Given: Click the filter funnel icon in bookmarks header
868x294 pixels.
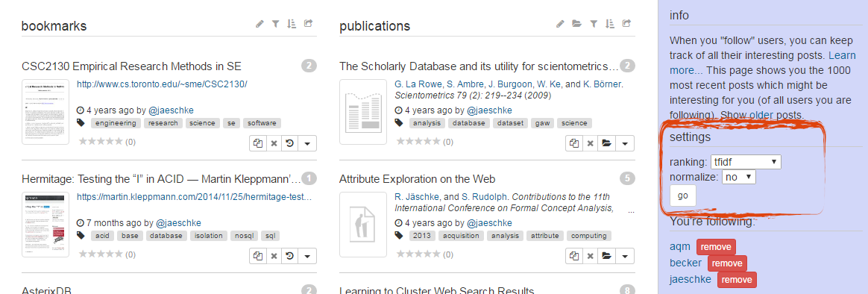Looking at the screenshot, I should [275, 24].
